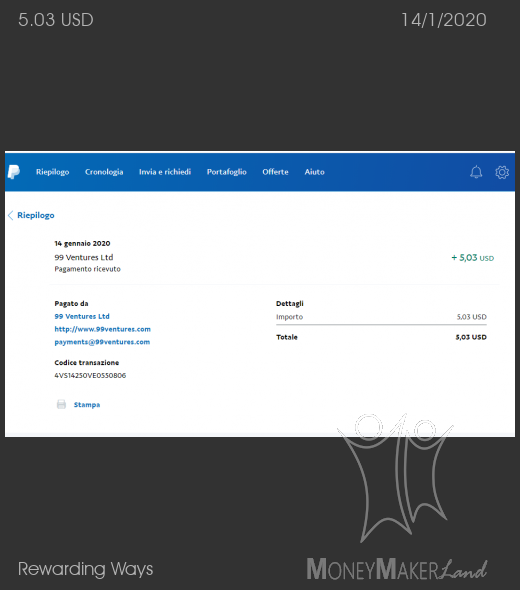520x590 pixels.
Task: Click the Importo row value 5,03 USD
Action: click(x=471, y=317)
